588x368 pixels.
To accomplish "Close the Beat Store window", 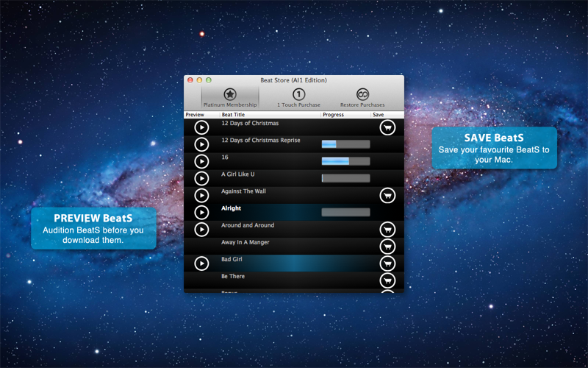I will tap(190, 80).
